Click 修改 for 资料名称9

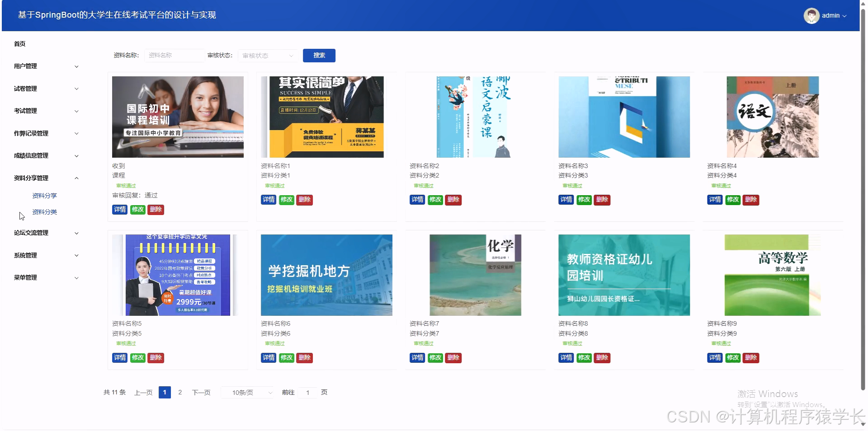pyautogui.click(x=733, y=358)
